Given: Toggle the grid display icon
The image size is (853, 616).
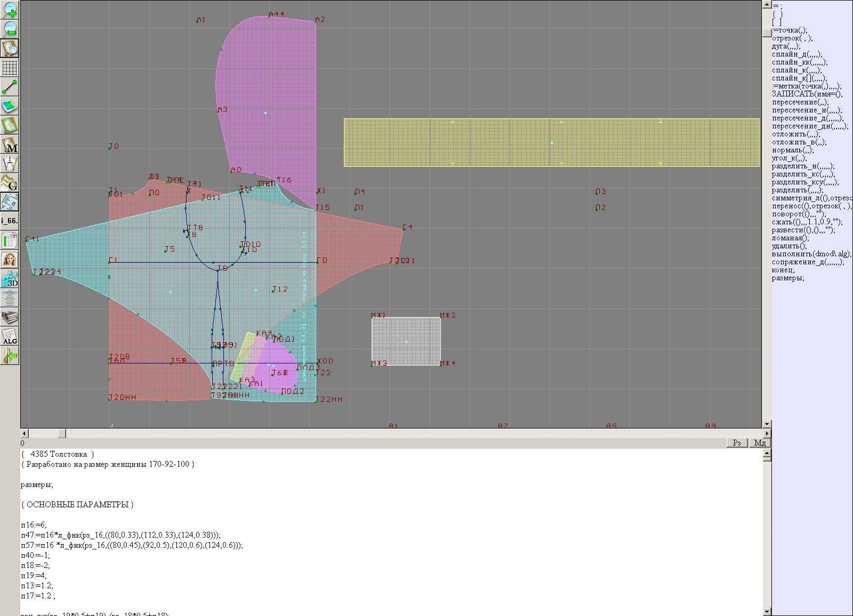Looking at the screenshot, I should (10, 68).
